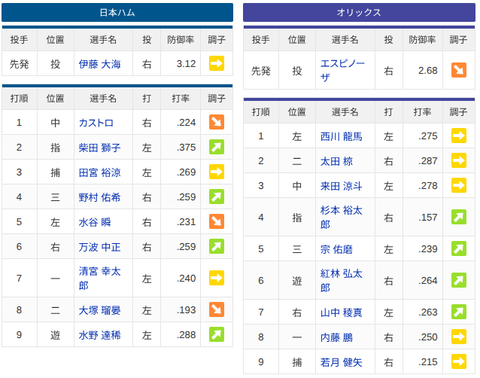Open カストロ player link
Screen dimensions: 480x378
[96, 123]
